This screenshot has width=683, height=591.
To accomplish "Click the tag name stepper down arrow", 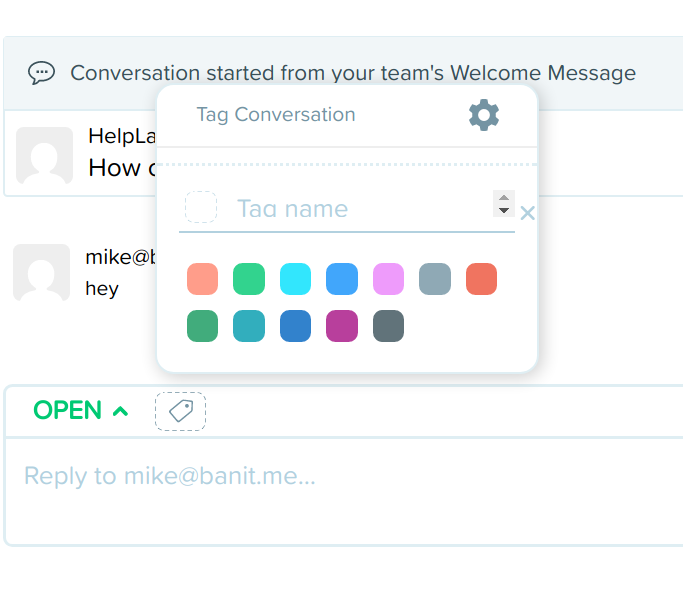I will [x=504, y=210].
